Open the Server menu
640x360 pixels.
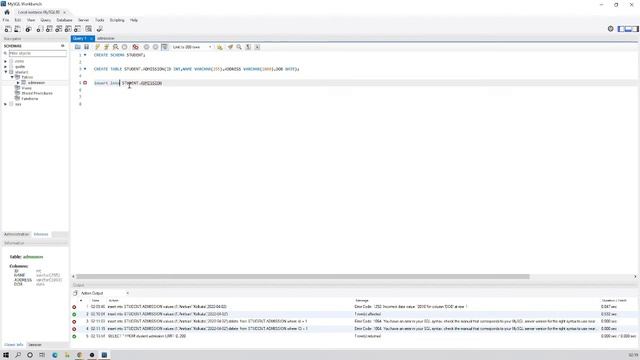click(x=83, y=20)
